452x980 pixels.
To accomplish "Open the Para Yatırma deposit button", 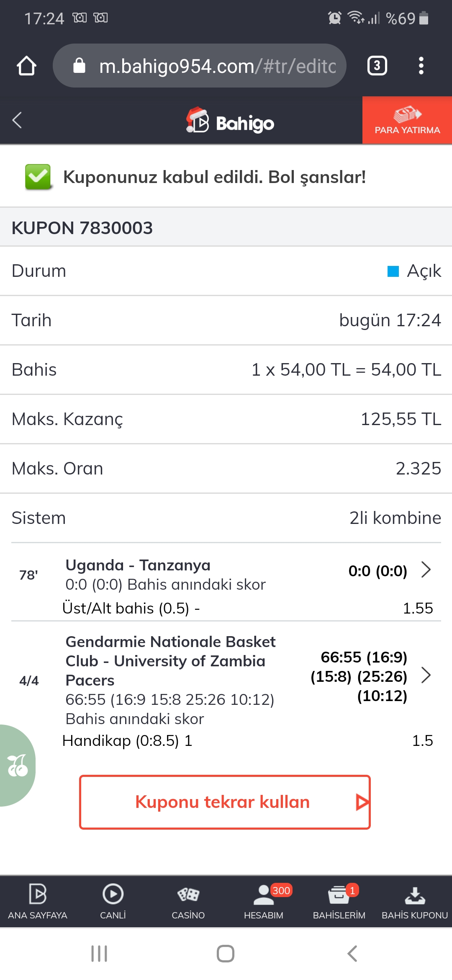I will (407, 120).
